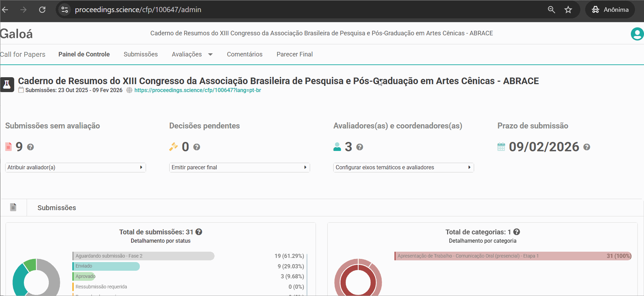Screen dimensions: 644x296
Task: Expand the Avaliações dropdown arrow
Action: point(210,54)
